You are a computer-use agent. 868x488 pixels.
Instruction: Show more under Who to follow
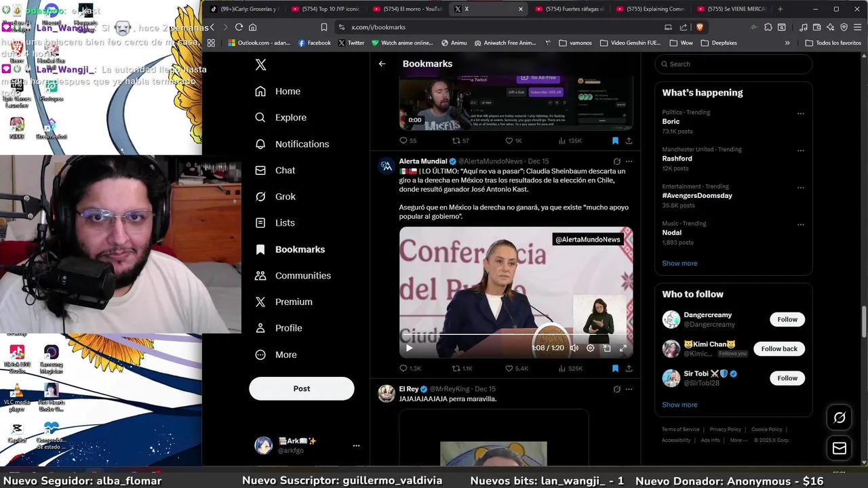click(x=679, y=405)
